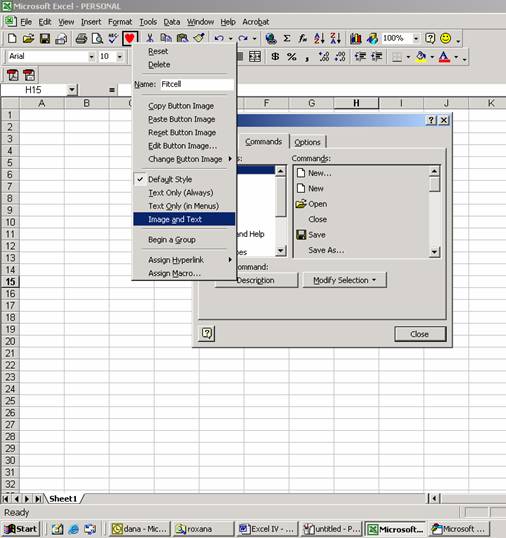Choose Text Only (in Menus) style
Viewport: 506px width, 538px height.
coord(184,206)
